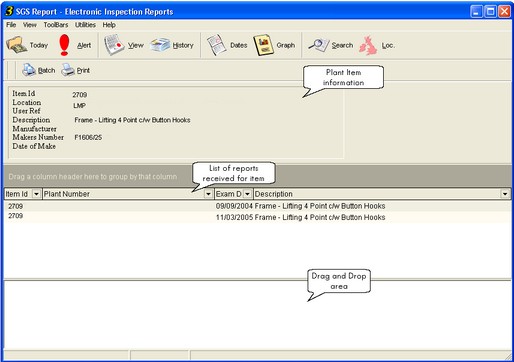Expand the Item Id column filter dropdown
514x362 pixels.
pos(36,194)
